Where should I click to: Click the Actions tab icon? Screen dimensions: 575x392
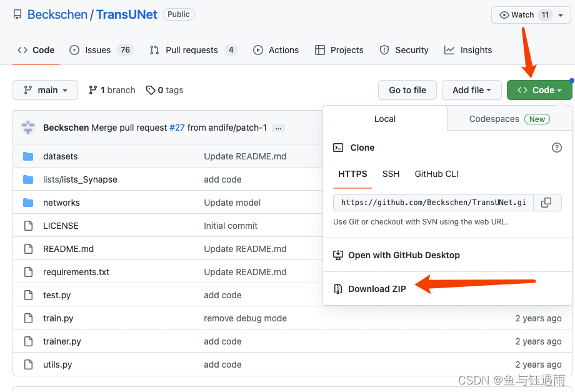point(257,50)
